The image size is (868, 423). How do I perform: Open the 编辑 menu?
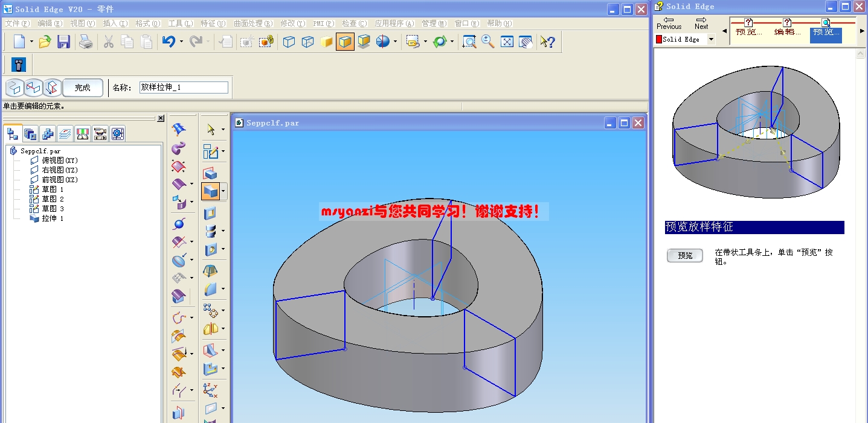50,24
